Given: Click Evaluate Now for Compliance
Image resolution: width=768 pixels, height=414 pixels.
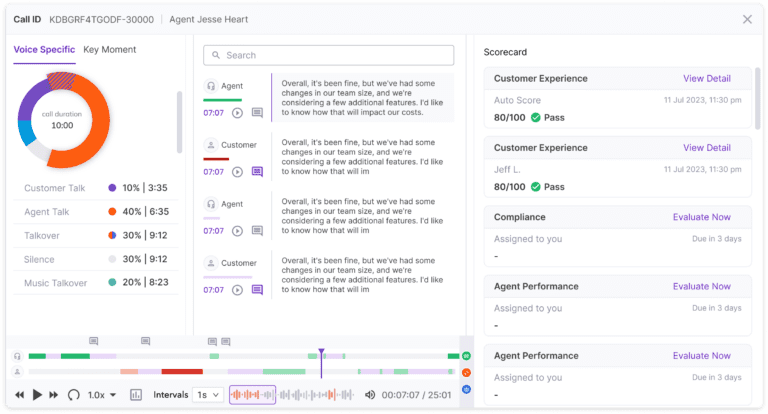Looking at the screenshot, I should [701, 217].
